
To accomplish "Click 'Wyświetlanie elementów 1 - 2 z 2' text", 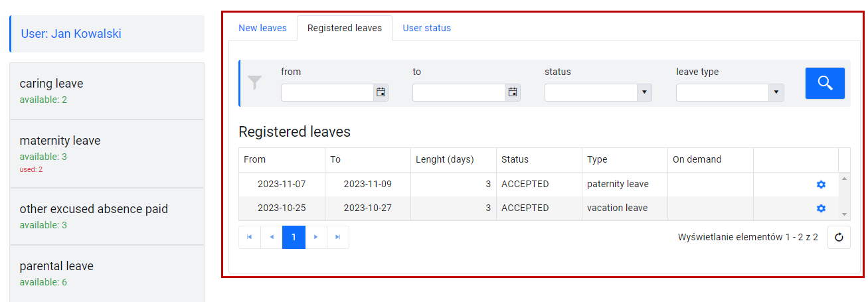I will (x=748, y=237).
